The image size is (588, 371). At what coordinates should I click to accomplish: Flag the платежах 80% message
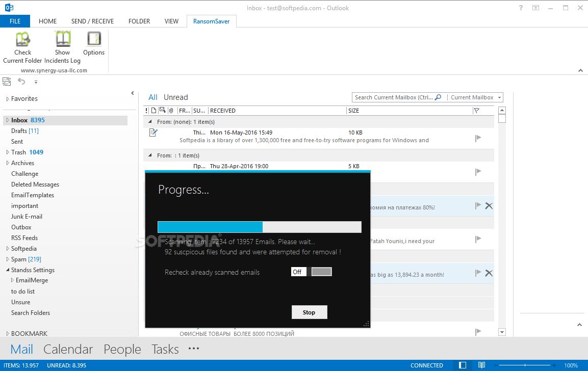click(478, 206)
